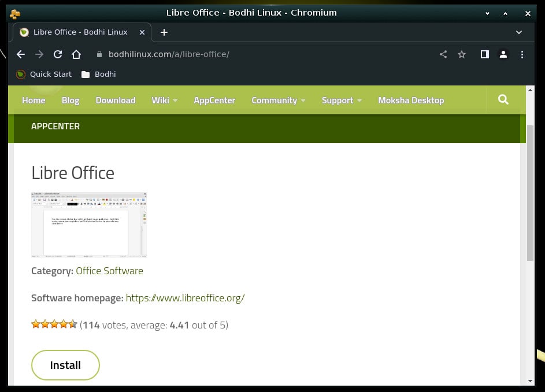Open the libreoffice.org homepage link

(185, 298)
